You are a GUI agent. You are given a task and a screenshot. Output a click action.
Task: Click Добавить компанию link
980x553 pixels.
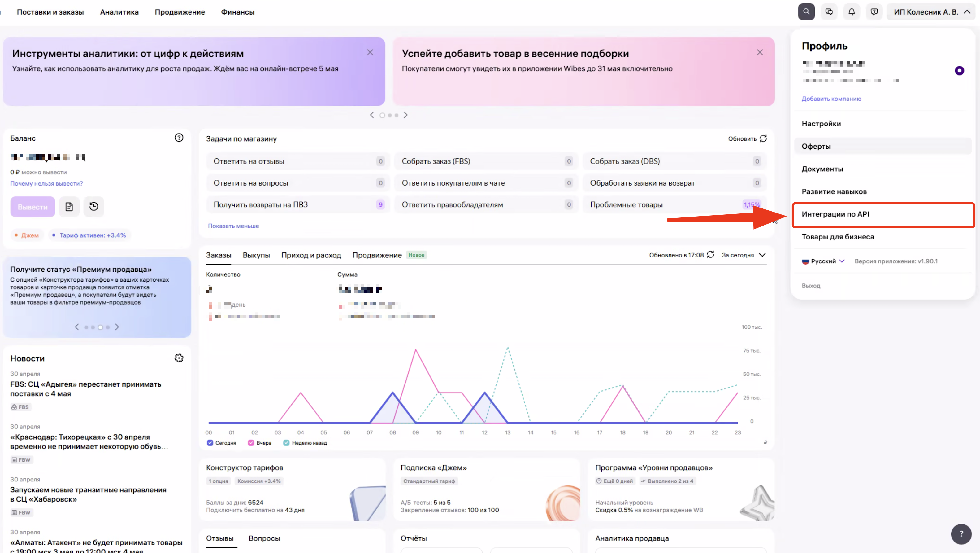pyautogui.click(x=831, y=99)
